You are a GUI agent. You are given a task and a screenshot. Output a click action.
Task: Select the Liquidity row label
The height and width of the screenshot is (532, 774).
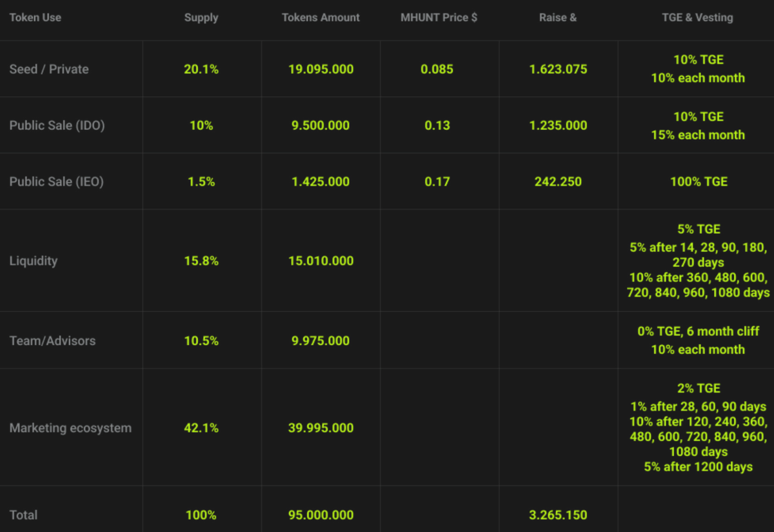click(34, 261)
